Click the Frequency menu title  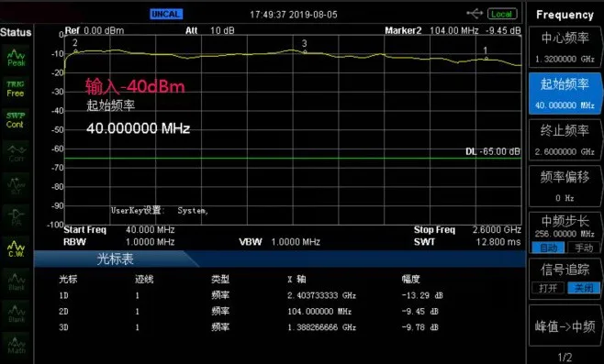click(565, 15)
